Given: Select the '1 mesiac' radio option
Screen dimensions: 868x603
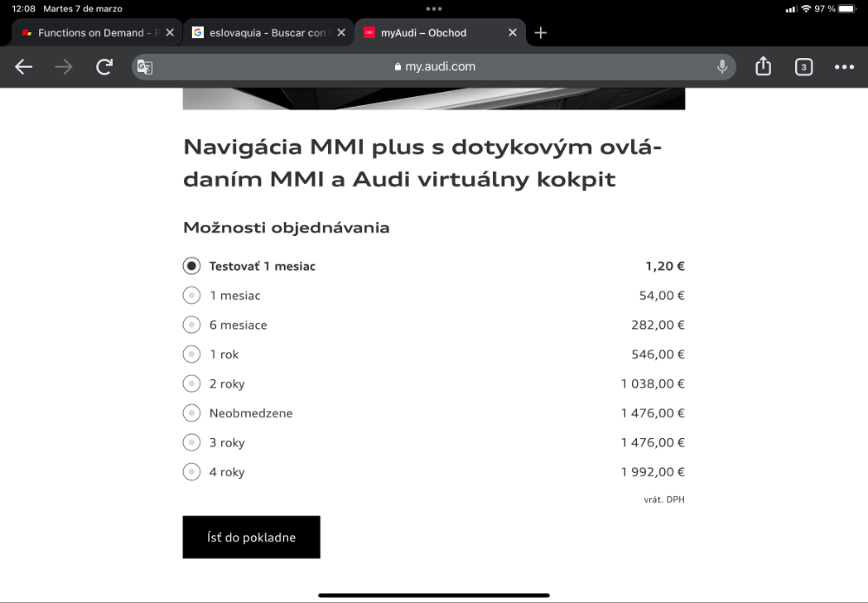Looking at the screenshot, I should (192, 295).
